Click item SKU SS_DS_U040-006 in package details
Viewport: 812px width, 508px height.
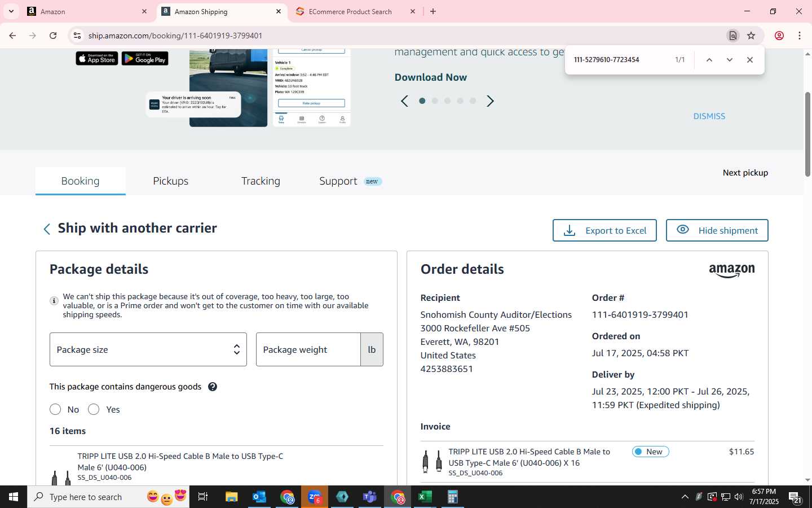pos(104,478)
